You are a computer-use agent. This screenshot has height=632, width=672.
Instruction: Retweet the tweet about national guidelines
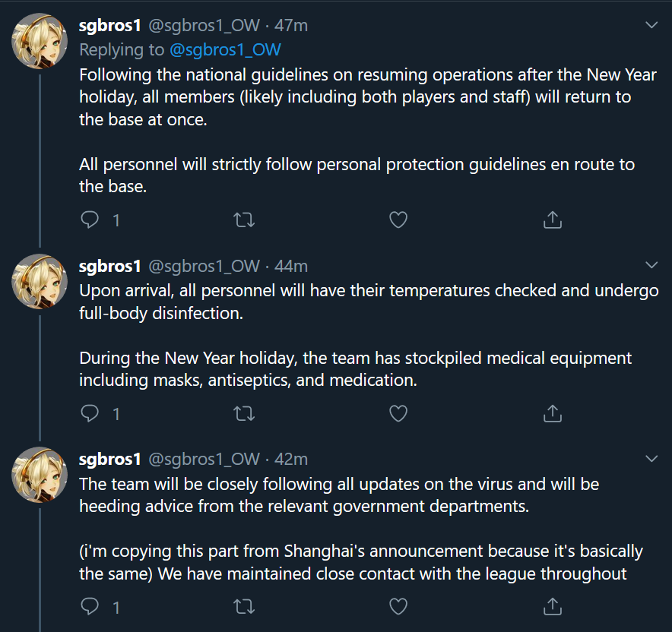(244, 220)
